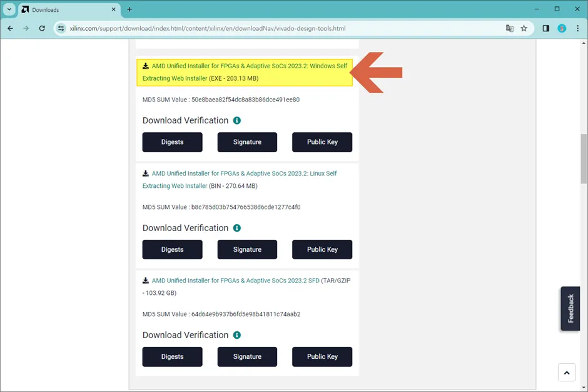Minimize the browser window
Viewport: 588px width, 392px height.
(x=537, y=9)
